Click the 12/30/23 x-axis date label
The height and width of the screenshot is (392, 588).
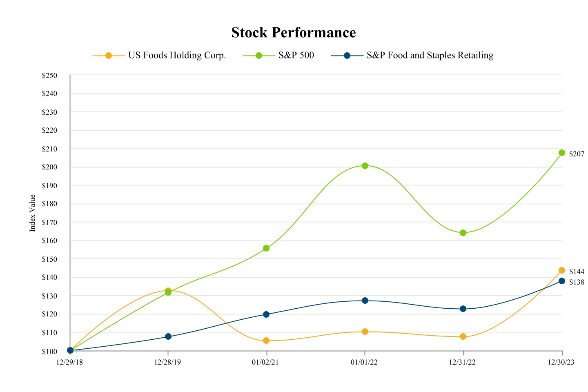pyautogui.click(x=561, y=362)
